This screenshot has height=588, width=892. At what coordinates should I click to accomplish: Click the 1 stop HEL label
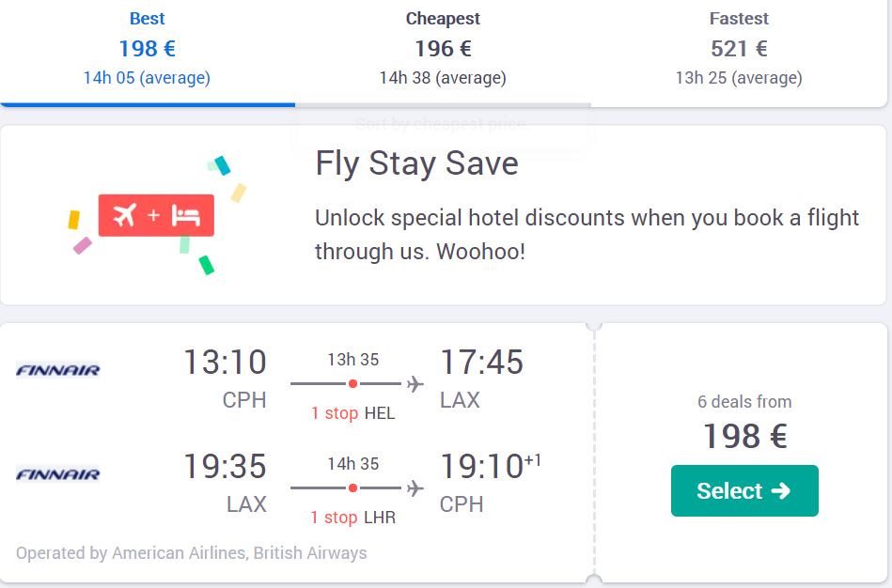pos(352,413)
